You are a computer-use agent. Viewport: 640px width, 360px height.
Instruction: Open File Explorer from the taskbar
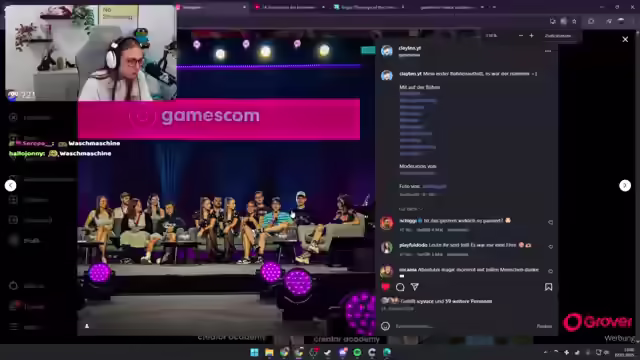coord(269,352)
